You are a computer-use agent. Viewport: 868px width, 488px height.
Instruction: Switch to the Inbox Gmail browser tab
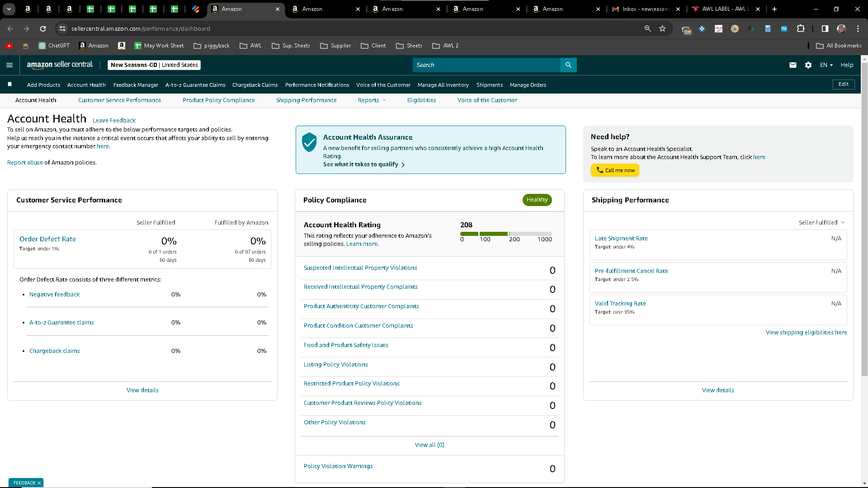tap(646, 9)
